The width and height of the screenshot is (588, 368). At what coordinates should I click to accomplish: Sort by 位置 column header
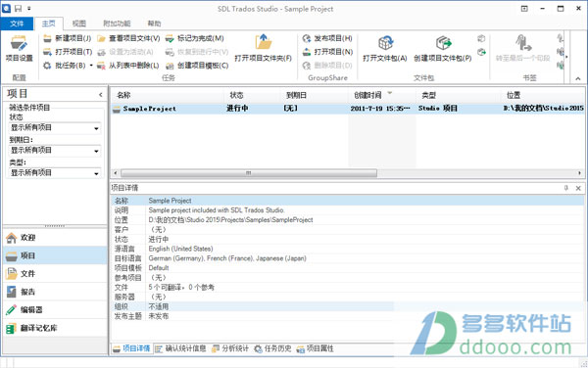[543, 95]
